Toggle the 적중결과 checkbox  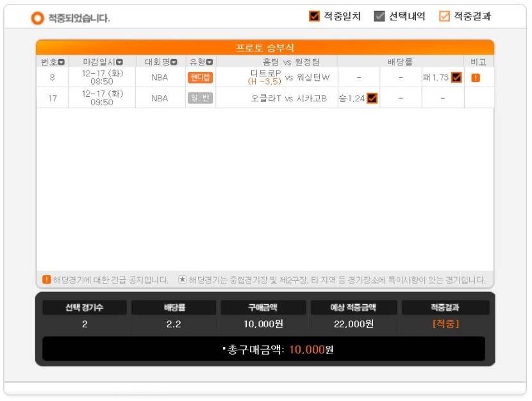point(444,16)
